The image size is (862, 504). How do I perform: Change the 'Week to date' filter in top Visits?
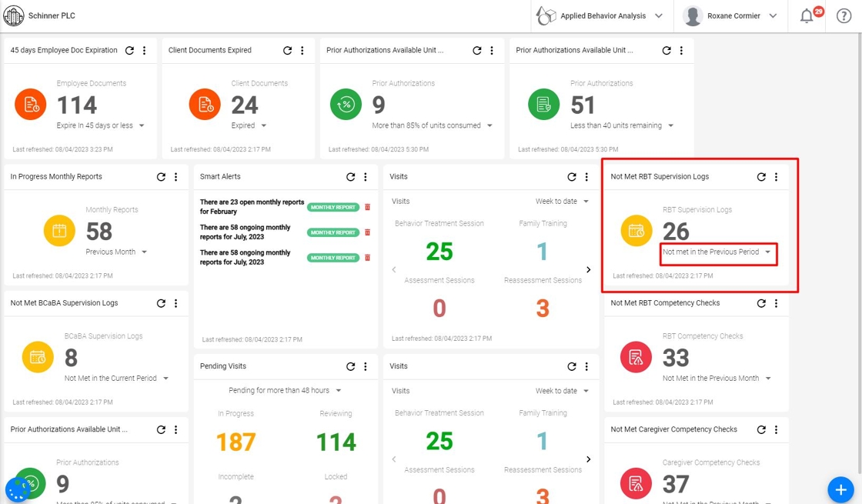click(563, 201)
